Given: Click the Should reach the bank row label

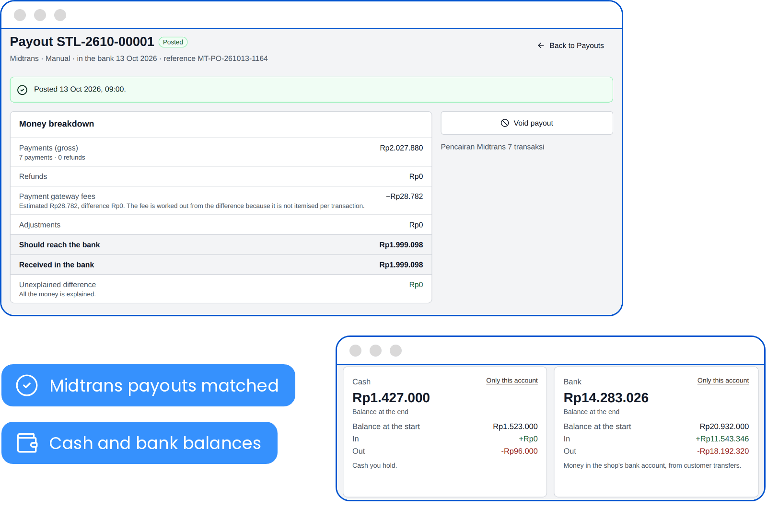Looking at the screenshot, I should click(59, 245).
